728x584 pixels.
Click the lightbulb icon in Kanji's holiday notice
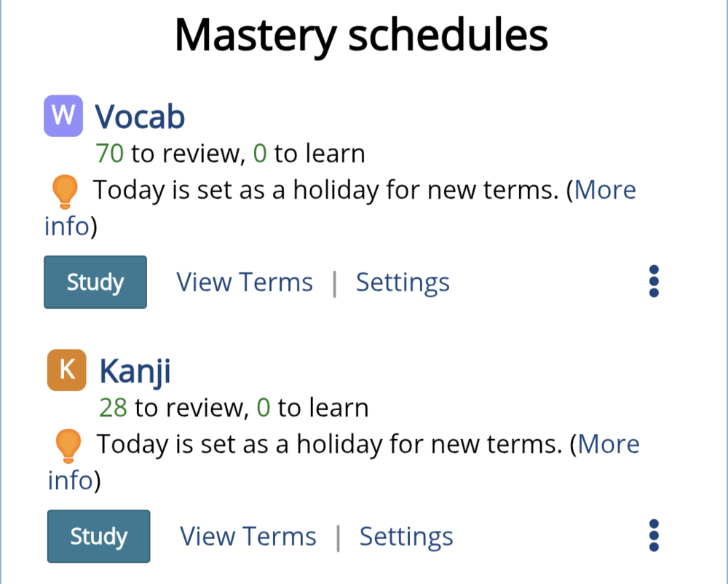pos(68,446)
